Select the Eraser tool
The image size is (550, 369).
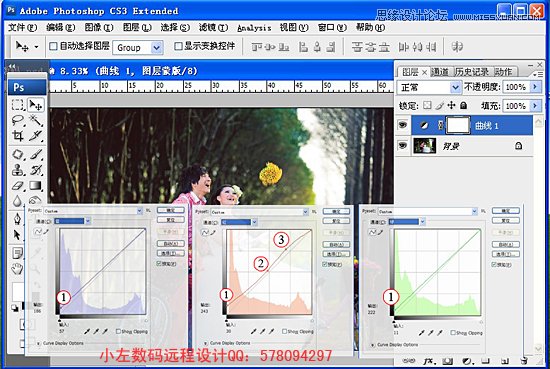click(18, 185)
